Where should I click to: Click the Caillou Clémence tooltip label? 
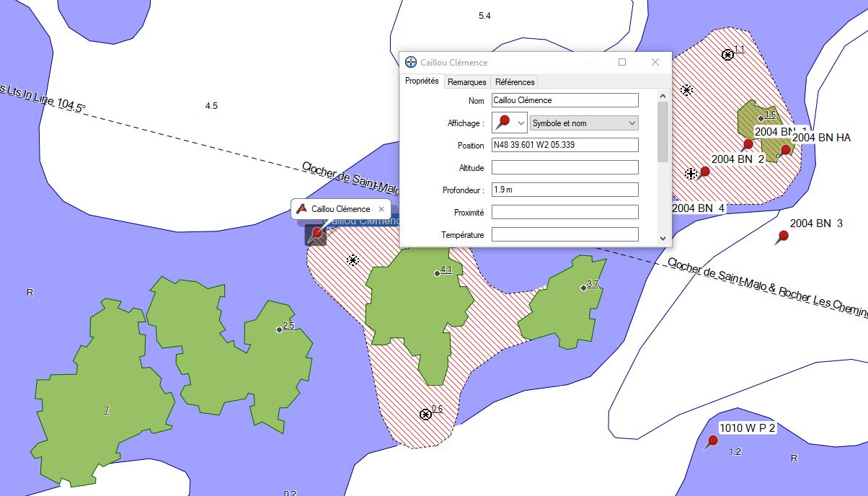point(340,209)
